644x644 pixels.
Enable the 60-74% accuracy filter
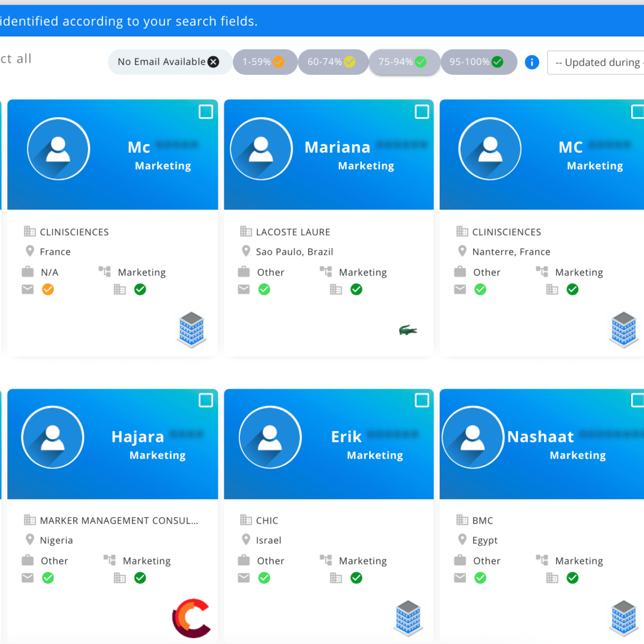point(331,62)
